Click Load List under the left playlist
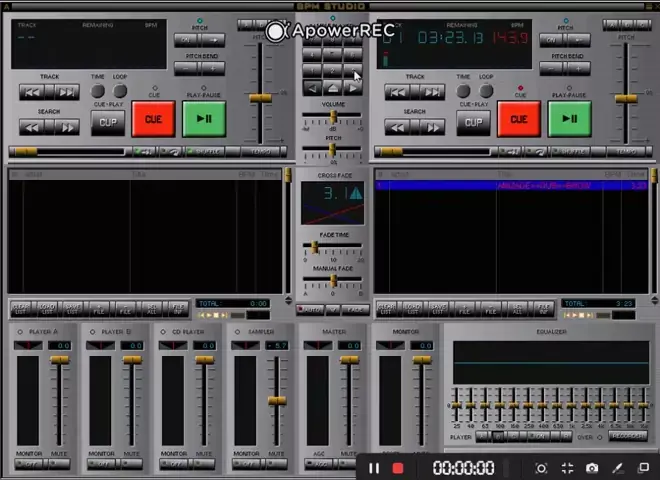This screenshot has height=480, width=660. (x=46, y=307)
